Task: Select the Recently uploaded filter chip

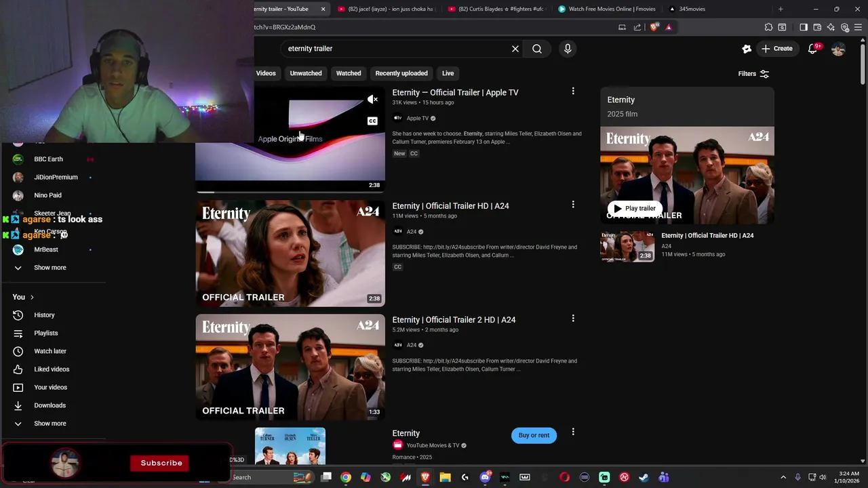Action: pos(401,73)
